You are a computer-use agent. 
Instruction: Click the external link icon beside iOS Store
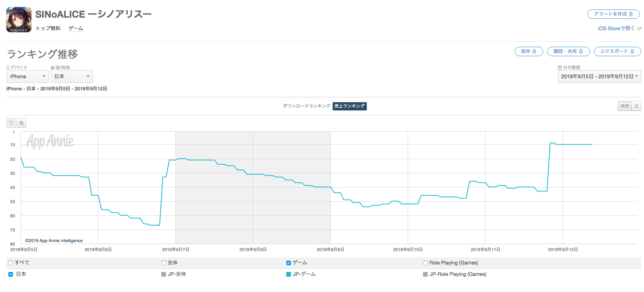(639, 29)
